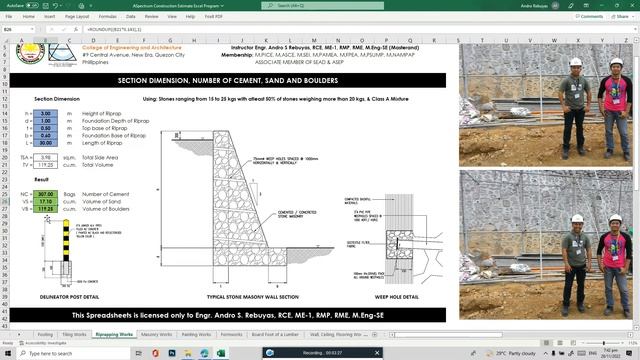Toggle the AutoSave switch
The image size is (640, 360).
(32, 6)
